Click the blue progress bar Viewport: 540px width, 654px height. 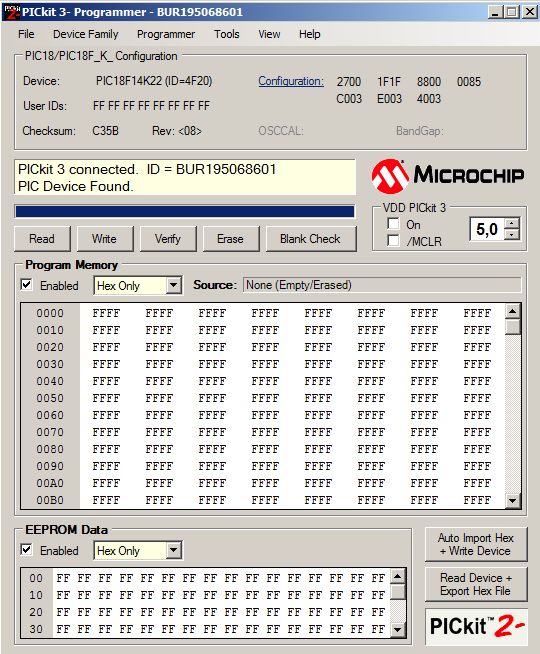pos(185,211)
